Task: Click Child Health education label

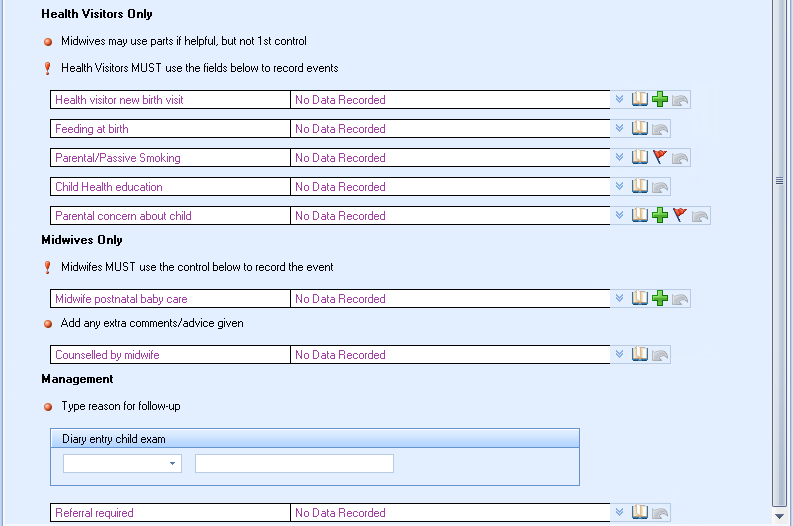Action: [x=109, y=187]
